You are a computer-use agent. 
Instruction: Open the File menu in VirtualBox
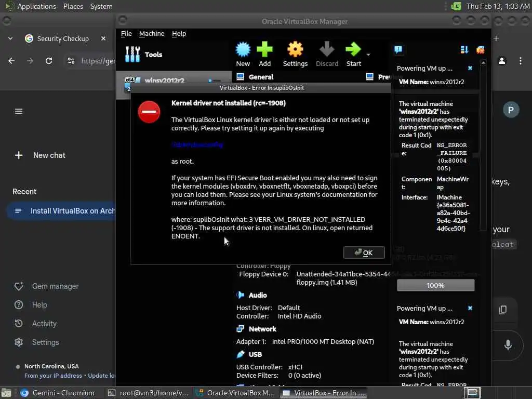pos(126,34)
